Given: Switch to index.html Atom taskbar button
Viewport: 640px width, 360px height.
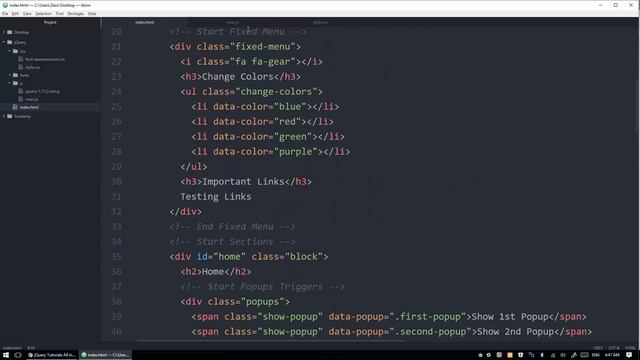Looking at the screenshot, I should pyautogui.click(x=106, y=355).
